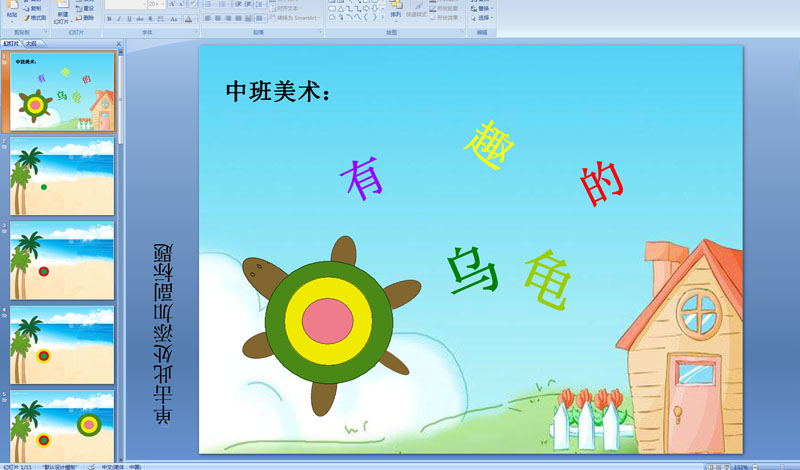Click the purple 有 character on slide
The image size is (800, 470).
pos(362,178)
